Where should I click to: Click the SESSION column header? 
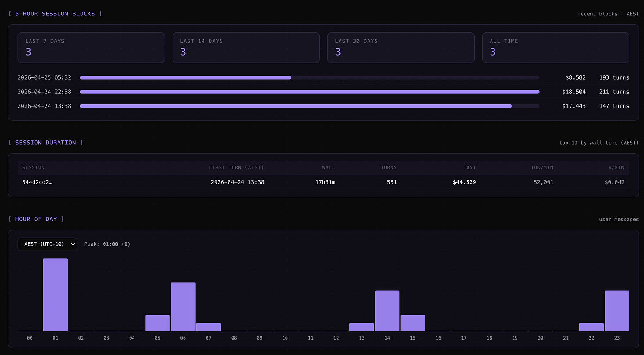click(33, 167)
